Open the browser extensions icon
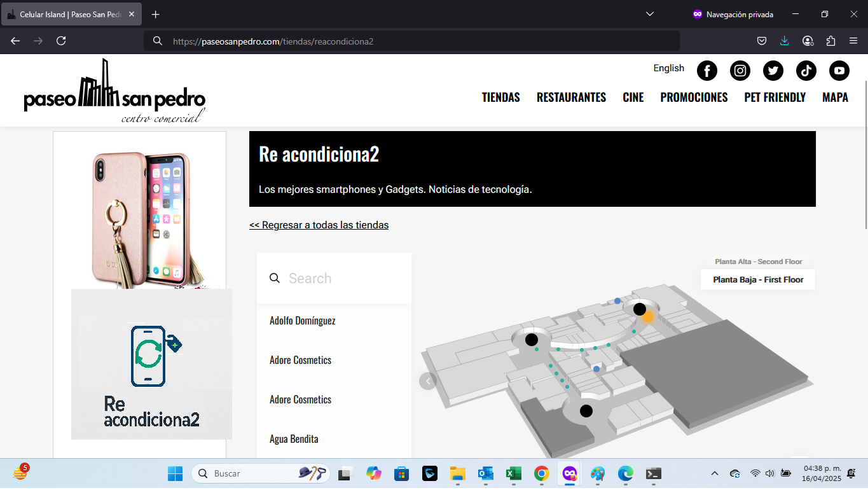The height and width of the screenshot is (495, 868). tap(830, 41)
